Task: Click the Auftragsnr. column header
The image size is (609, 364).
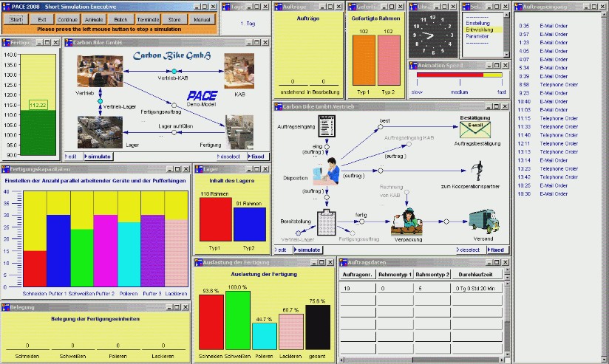Action: click(357, 275)
